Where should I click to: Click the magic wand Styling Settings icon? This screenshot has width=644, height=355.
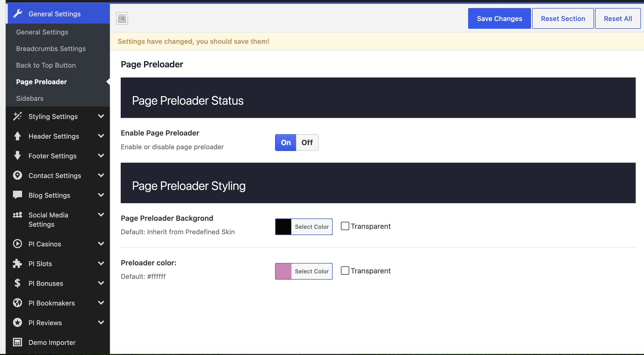[x=18, y=116]
